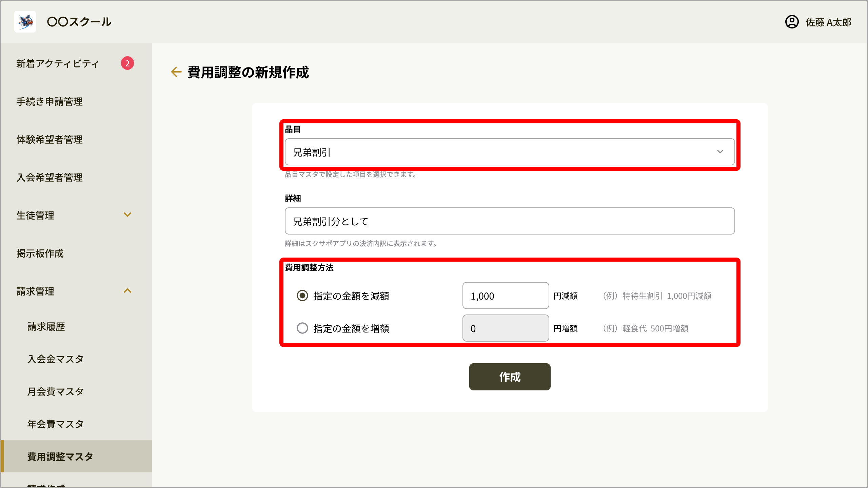
Task: Open 掲示板作成 in sidebar
Action: point(40,253)
